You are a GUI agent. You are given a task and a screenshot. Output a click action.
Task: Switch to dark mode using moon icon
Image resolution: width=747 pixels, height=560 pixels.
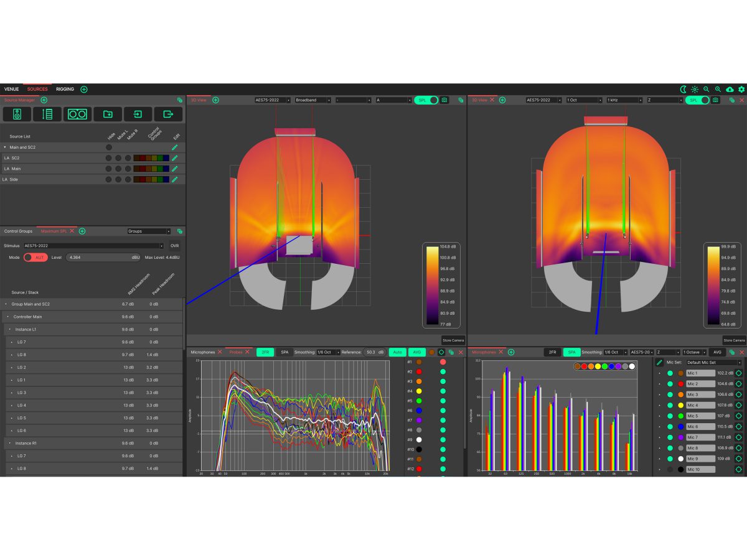click(x=683, y=90)
